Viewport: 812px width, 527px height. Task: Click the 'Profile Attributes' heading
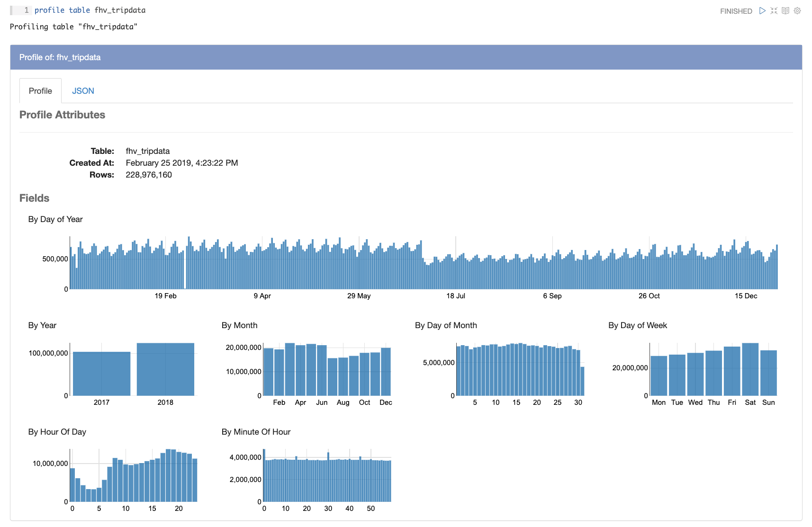pos(62,115)
